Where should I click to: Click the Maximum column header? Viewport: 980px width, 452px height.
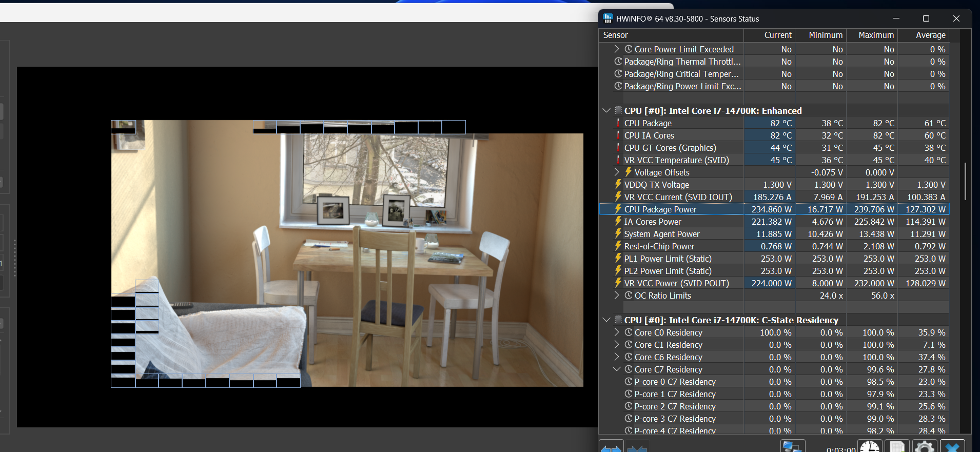pos(872,35)
